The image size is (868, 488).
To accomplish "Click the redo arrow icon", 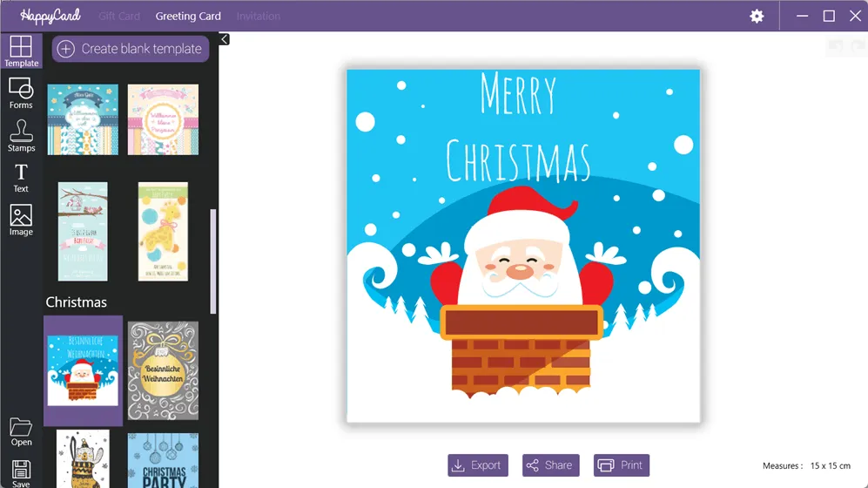I will (858, 47).
